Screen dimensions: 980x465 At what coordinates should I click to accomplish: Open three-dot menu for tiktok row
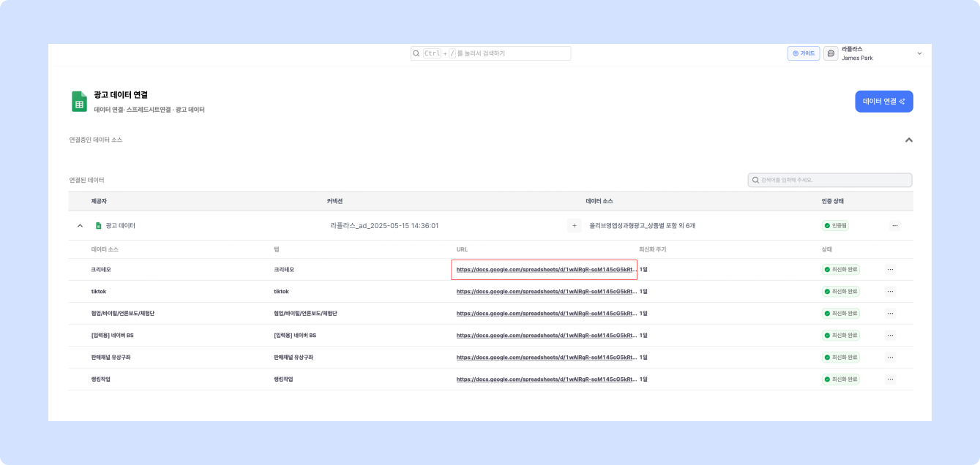tap(890, 292)
